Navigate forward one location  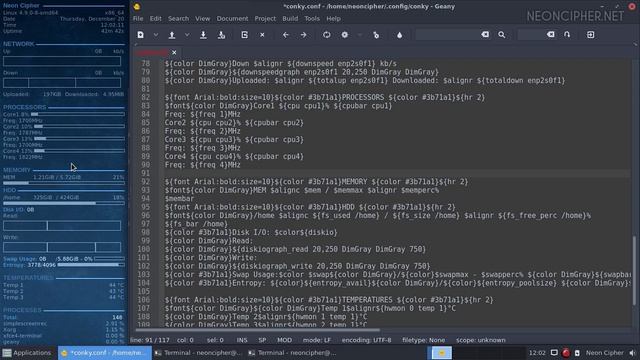[x=304, y=35]
